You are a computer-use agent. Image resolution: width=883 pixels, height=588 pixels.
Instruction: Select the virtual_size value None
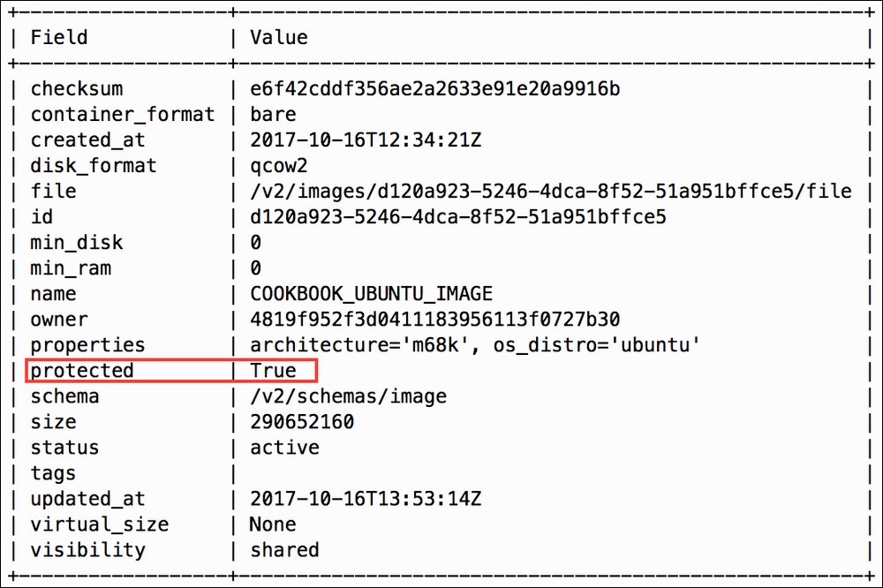[x=273, y=524]
